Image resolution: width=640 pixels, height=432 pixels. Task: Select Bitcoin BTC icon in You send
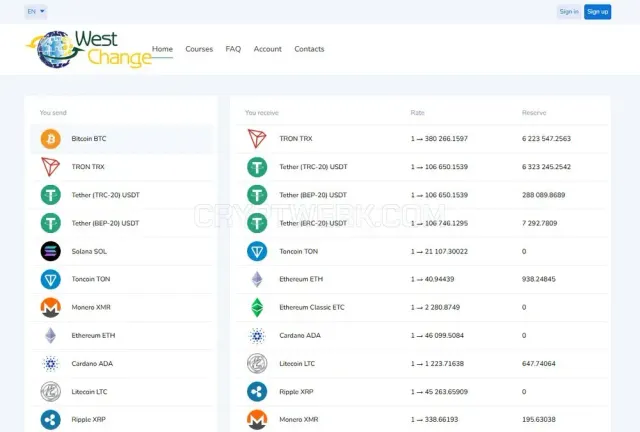pyautogui.click(x=51, y=139)
